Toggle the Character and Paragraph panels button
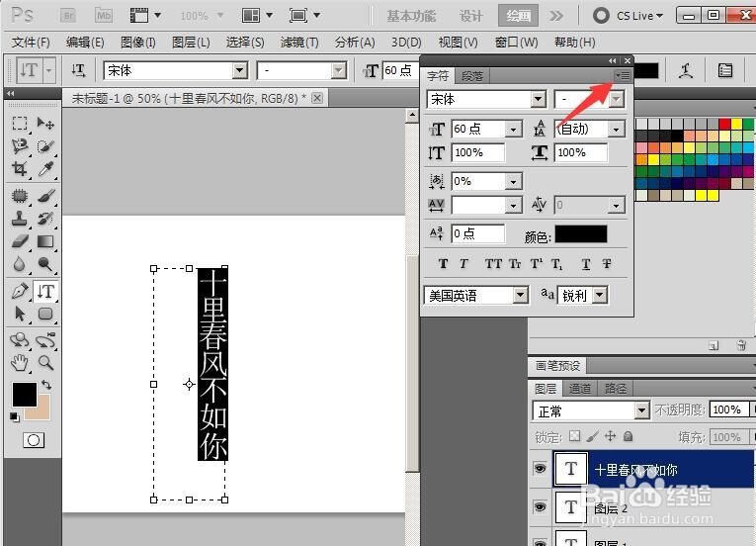The height and width of the screenshot is (546, 756). click(x=725, y=71)
